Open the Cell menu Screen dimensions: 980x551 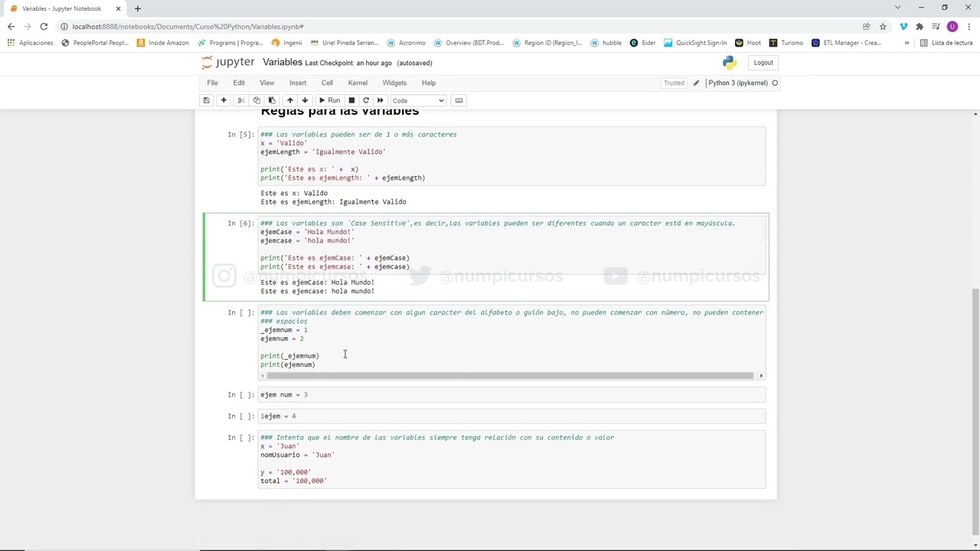[x=327, y=83]
